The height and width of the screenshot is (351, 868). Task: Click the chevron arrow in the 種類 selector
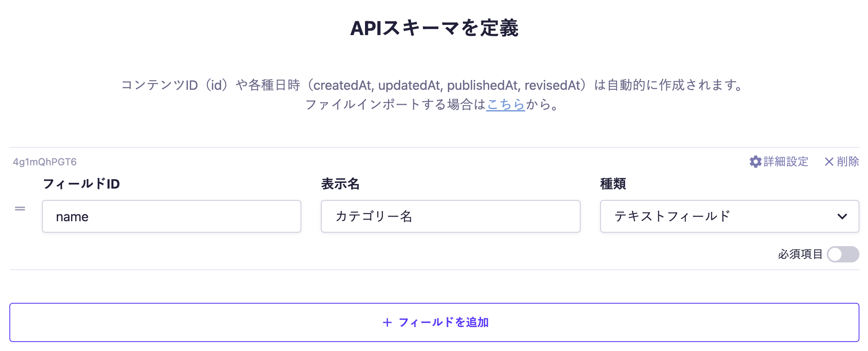click(x=842, y=216)
